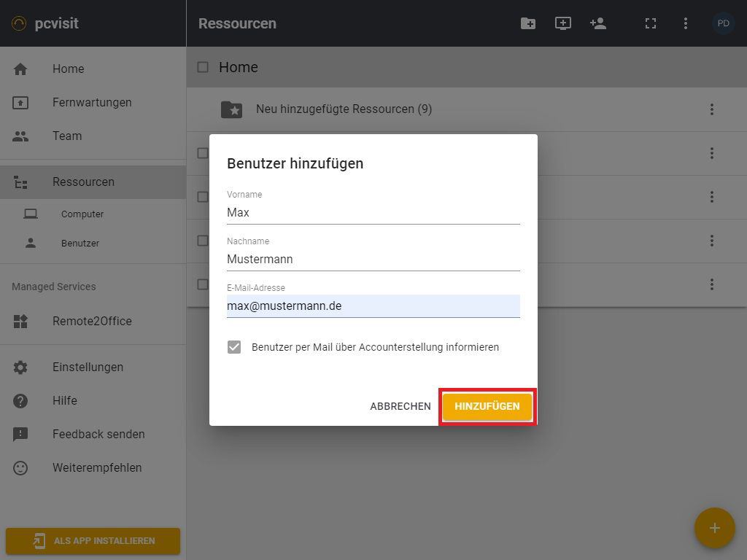Image resolution: width=747 pixels, height=560 pixels.
Task: Open the PD profile avatar
Action: coord(723,23)
